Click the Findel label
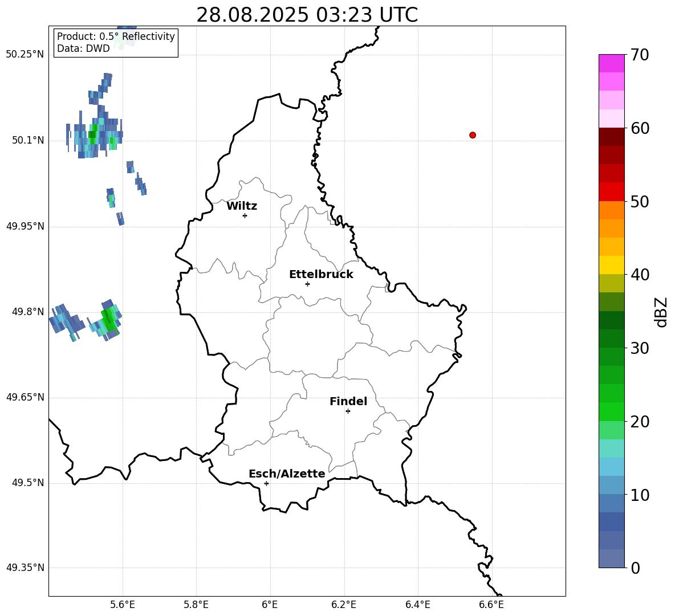Viewport: 675px width, 616px height. [348, 401]
